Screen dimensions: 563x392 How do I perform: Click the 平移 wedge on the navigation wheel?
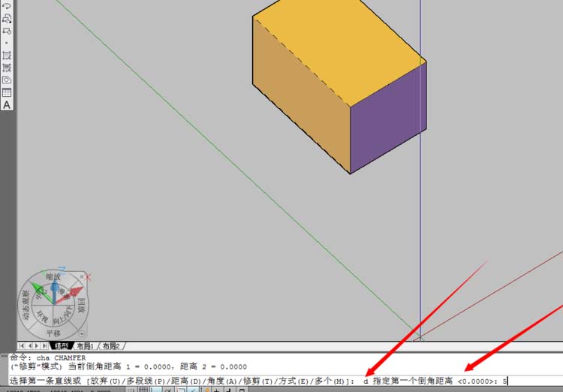pyautogui.click(x=53, y=333)
